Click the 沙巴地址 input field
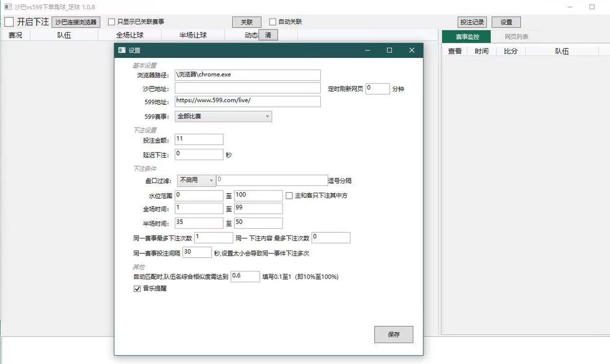Image resolution: width=610 pixels, height=364 pixels. tap(248, 88)
